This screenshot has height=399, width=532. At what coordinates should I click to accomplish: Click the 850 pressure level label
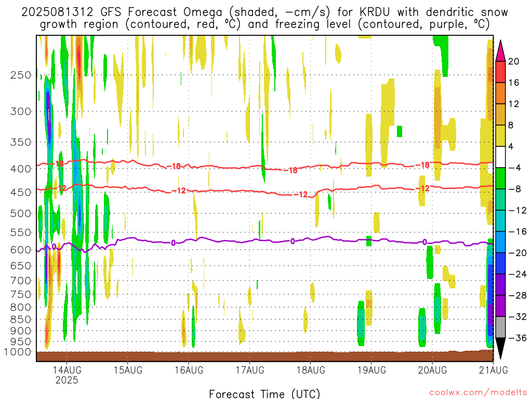[x=21, y=320]
